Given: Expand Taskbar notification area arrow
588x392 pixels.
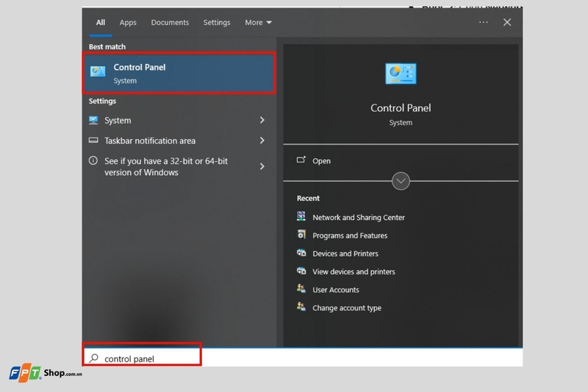Looking at the screenshot, I should pos(262,140).
